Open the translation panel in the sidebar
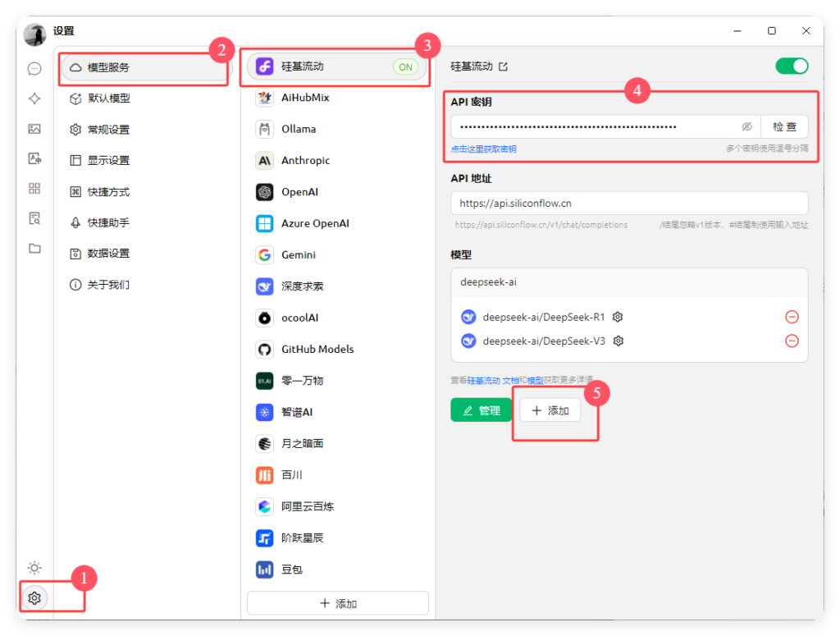840x636 pixels. coord(34,158)
